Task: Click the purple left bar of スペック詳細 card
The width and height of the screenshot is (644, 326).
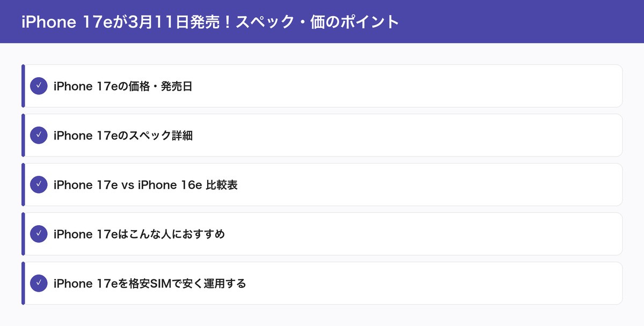Action: click(x=23, y=135)
